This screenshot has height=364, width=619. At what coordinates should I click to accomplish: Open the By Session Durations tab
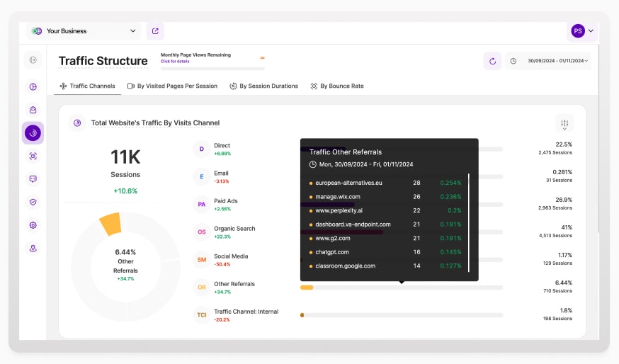click(263, 86)
